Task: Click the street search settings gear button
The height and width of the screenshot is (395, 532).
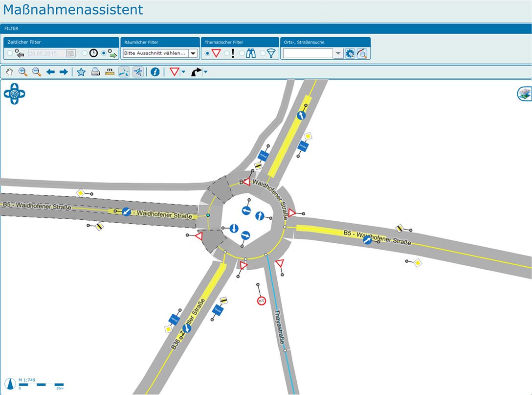Action: click(x=350, y=53)
